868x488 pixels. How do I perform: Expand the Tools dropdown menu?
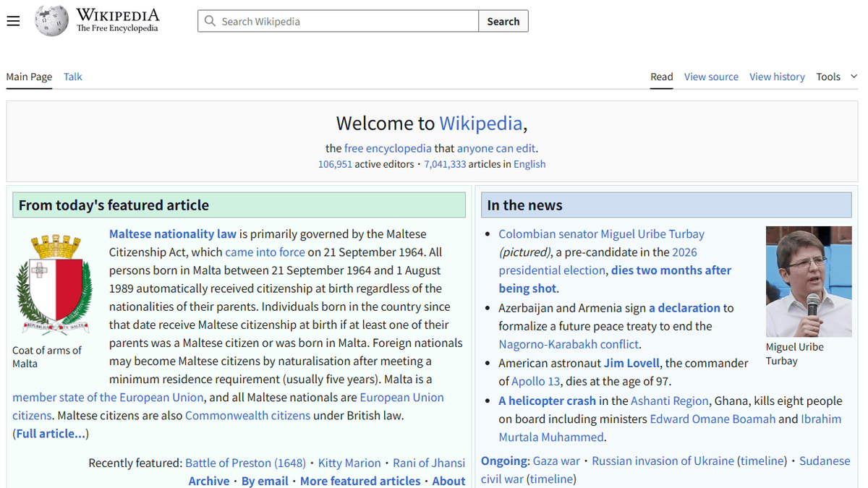tap(837, 77)
